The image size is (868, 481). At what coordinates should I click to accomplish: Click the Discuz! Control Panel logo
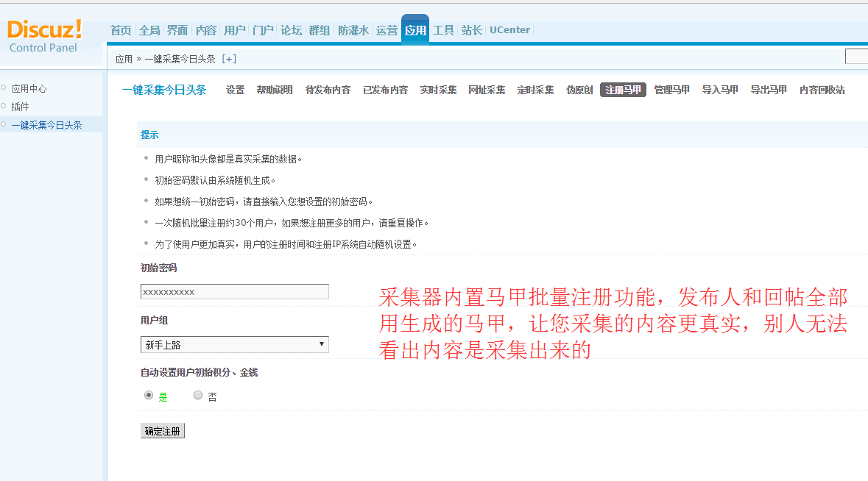pos(44,37)
